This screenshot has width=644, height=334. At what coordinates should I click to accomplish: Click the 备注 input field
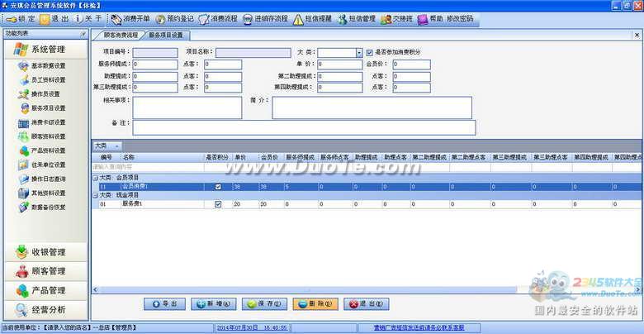[x=304, y=127]
